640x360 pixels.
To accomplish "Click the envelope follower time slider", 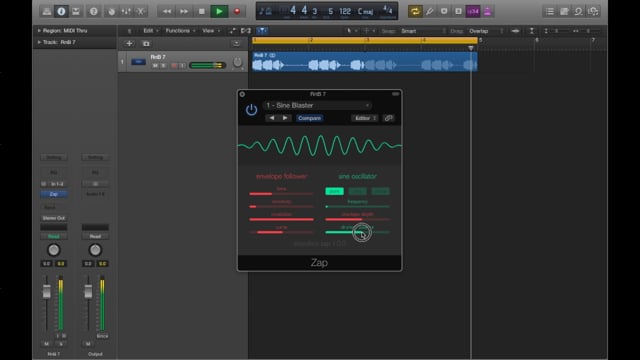I will pyautogui.click(x=281, y=193).
